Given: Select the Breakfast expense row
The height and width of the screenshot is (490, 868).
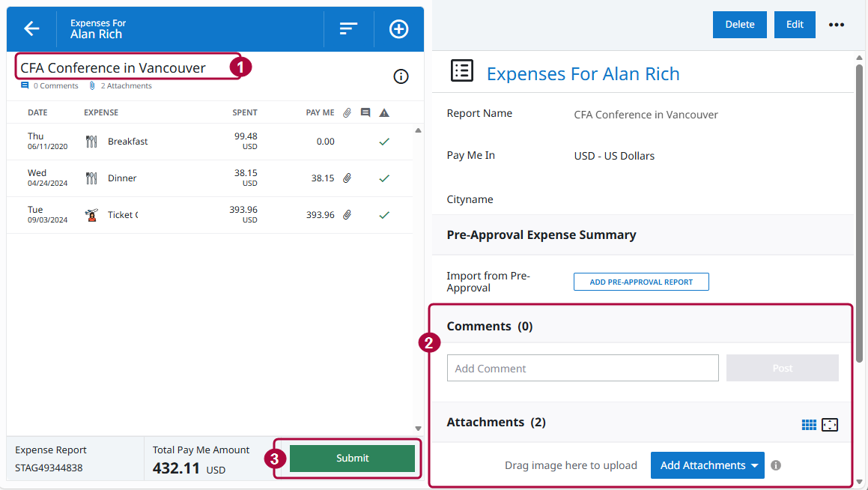Looking at the screenshot, I should coord(127,142).
